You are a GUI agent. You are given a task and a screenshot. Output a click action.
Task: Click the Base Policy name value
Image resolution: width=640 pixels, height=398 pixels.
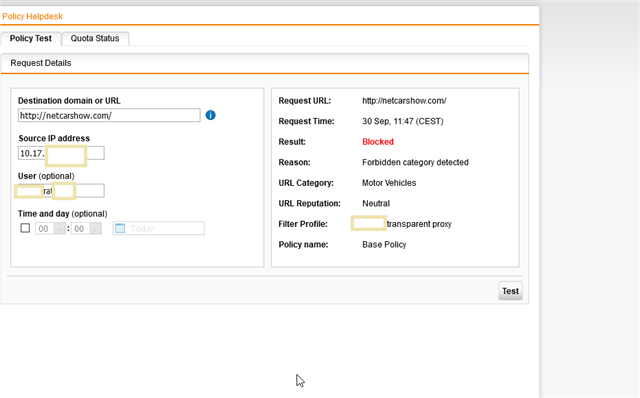coord(384,245)
